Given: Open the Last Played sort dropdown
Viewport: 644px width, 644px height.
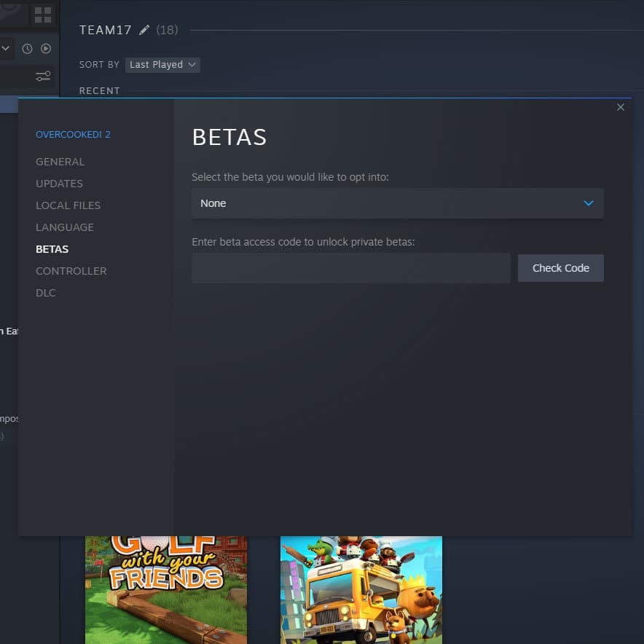Looking at the screenshot, I should tap(162, 65).
